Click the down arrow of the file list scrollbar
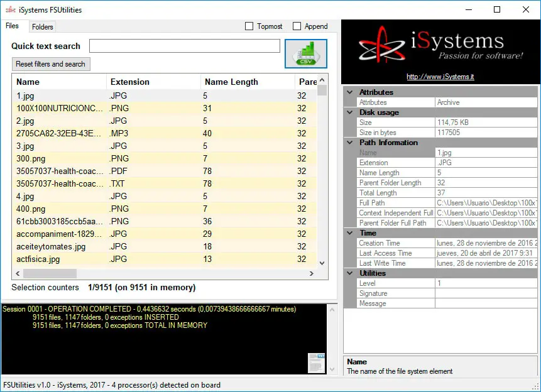 click(322, 263)
